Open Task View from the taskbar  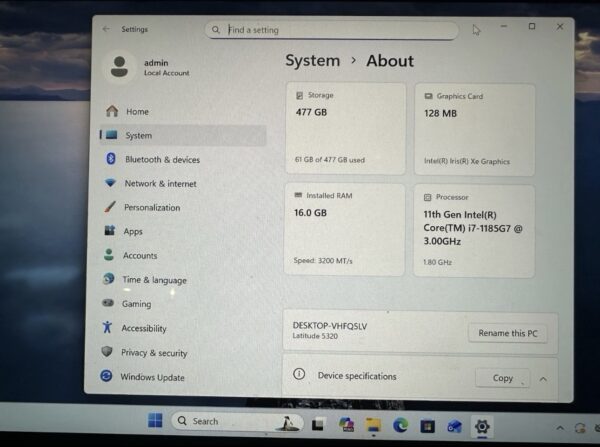click(318, 424)
